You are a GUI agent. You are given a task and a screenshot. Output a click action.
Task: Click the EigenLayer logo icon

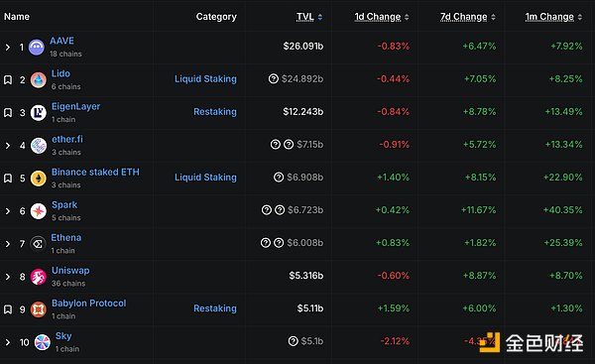[x=39, y=113]
